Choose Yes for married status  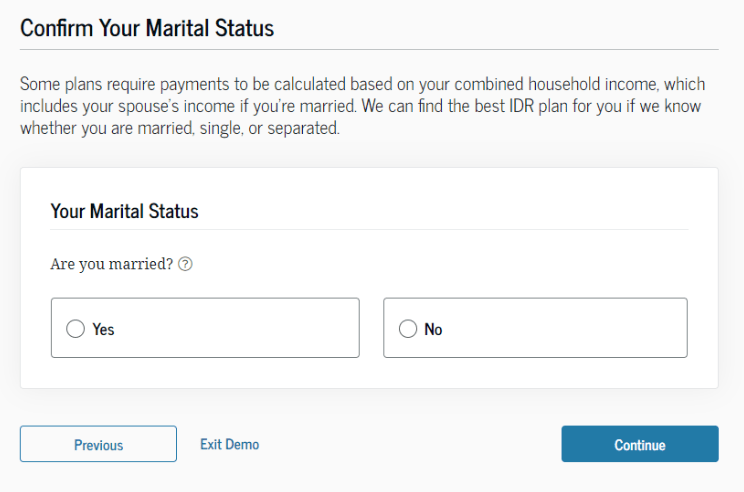[75, 329]
